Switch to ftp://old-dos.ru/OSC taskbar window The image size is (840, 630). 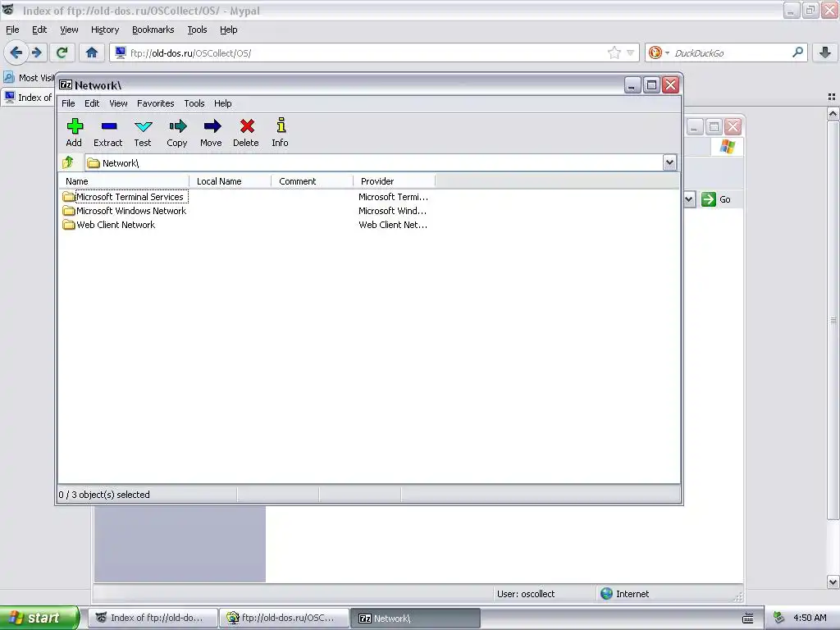285,618
